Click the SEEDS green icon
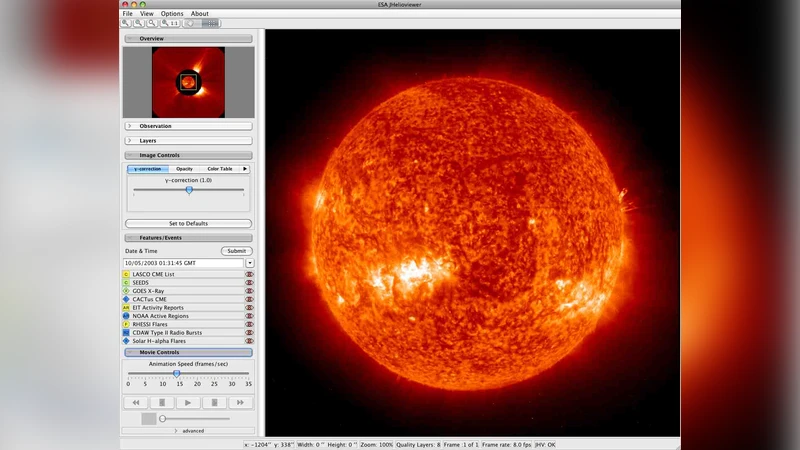This screenshot has height=450, width=800. [x=126, y=283]
